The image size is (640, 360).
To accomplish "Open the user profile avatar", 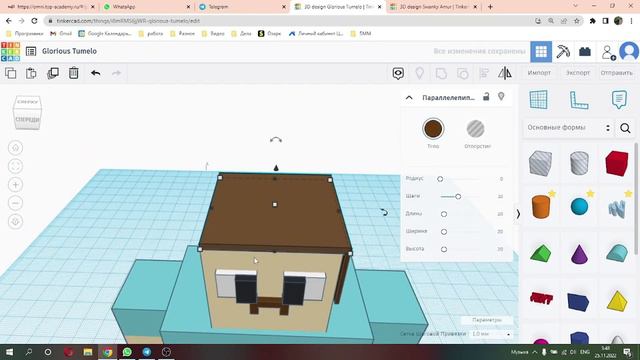I will (629, 51).
